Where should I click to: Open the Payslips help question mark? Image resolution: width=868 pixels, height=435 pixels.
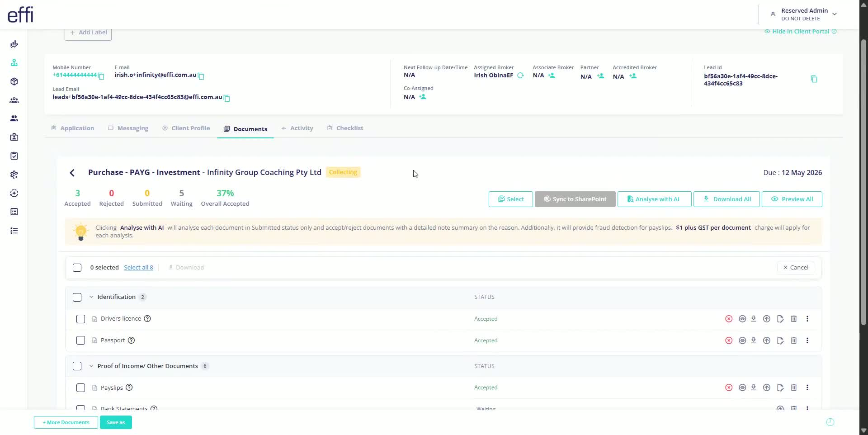129,388
